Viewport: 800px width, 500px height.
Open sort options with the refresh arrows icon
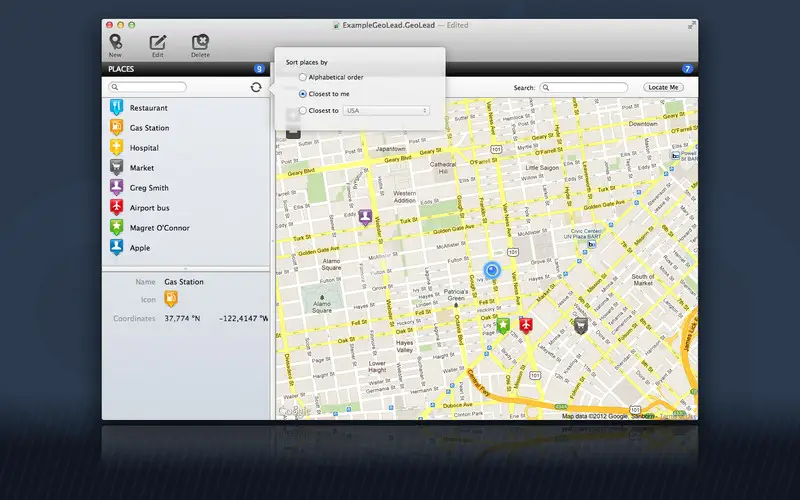(x=256, y=87)
